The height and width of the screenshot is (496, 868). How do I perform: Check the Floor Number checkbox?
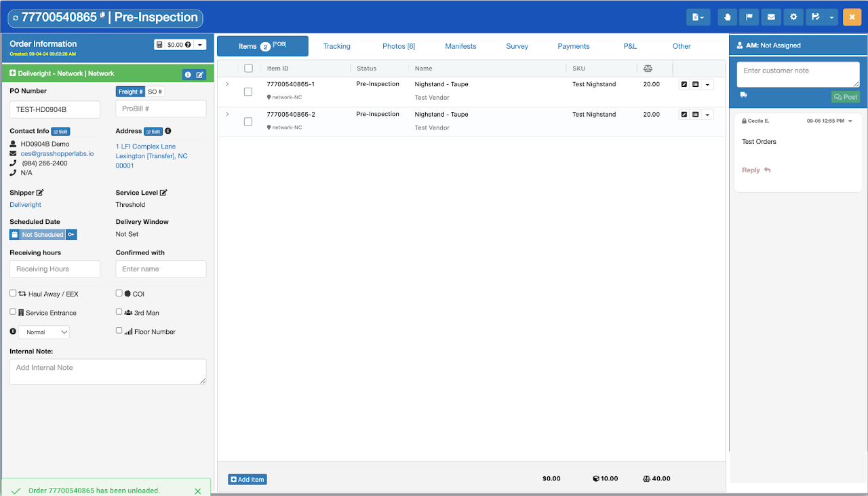[x=119, y=331]
